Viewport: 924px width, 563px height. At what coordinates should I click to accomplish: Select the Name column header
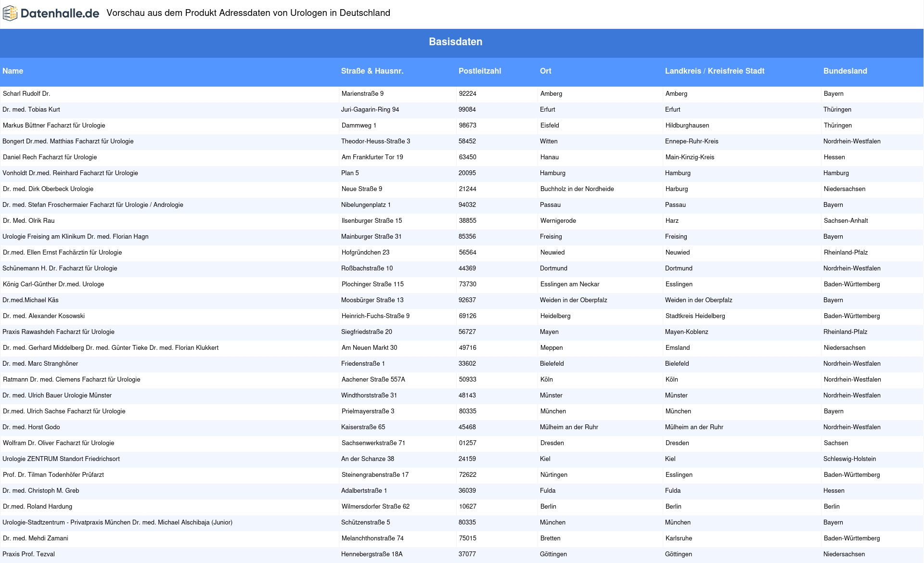(x=13, y=71)
